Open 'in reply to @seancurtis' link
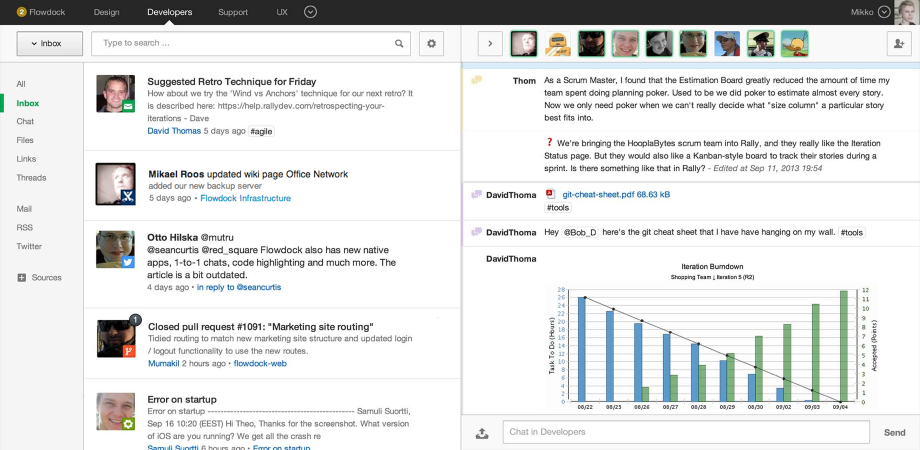Image resolution: width=920 pixels, height=450 pixels. (x=239, y=287)
